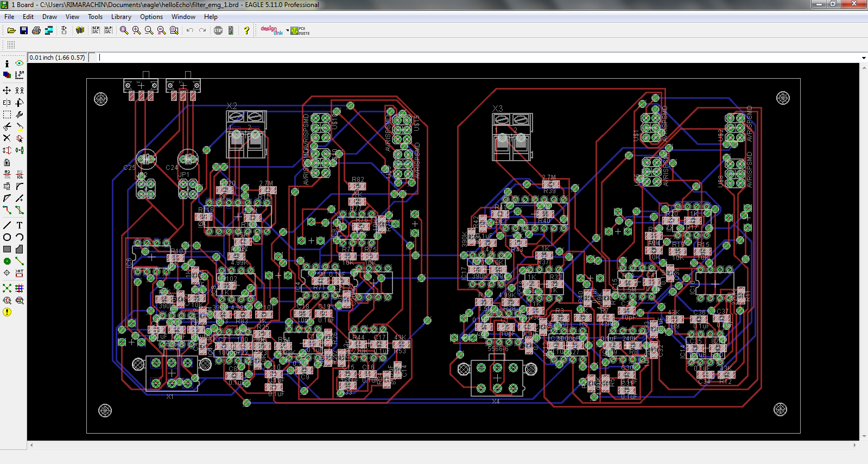Zoom to fit the board
Viewport: 868px width, 464px height.
[124, 30]
